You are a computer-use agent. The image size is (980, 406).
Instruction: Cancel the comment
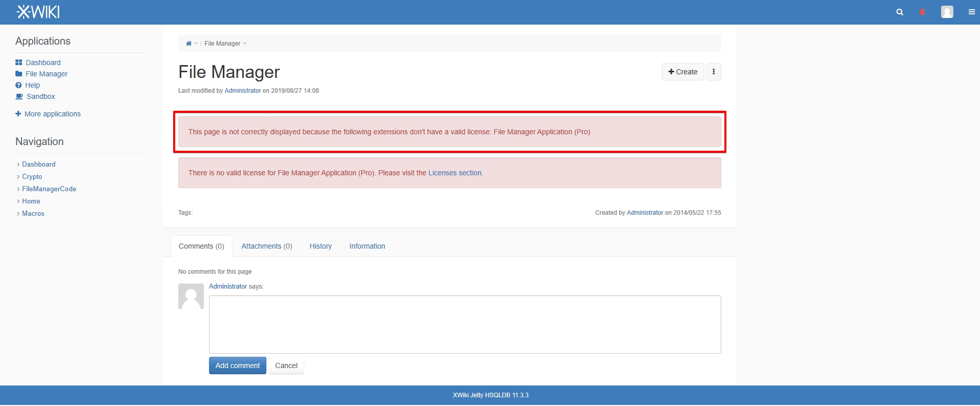coord(286,366)
